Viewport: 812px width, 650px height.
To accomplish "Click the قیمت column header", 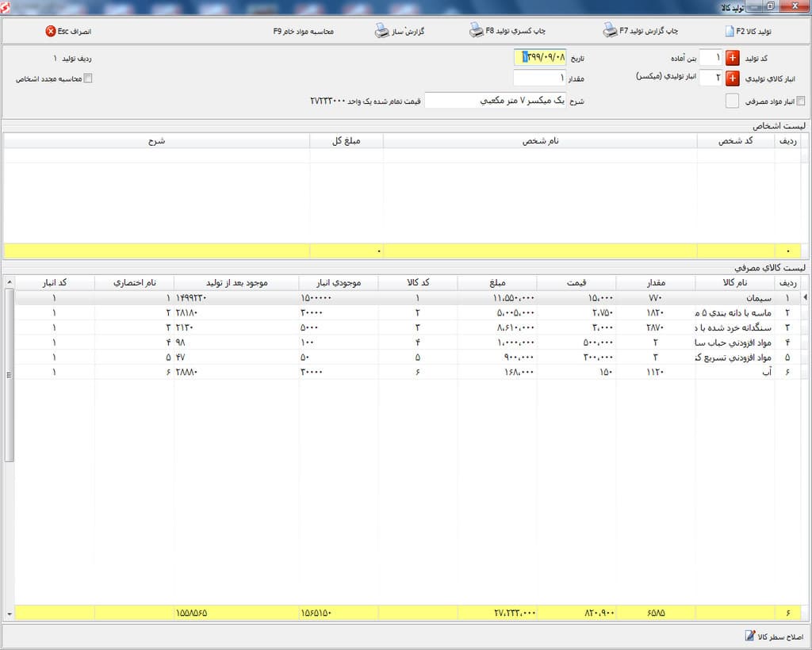I will coord(576,282).
